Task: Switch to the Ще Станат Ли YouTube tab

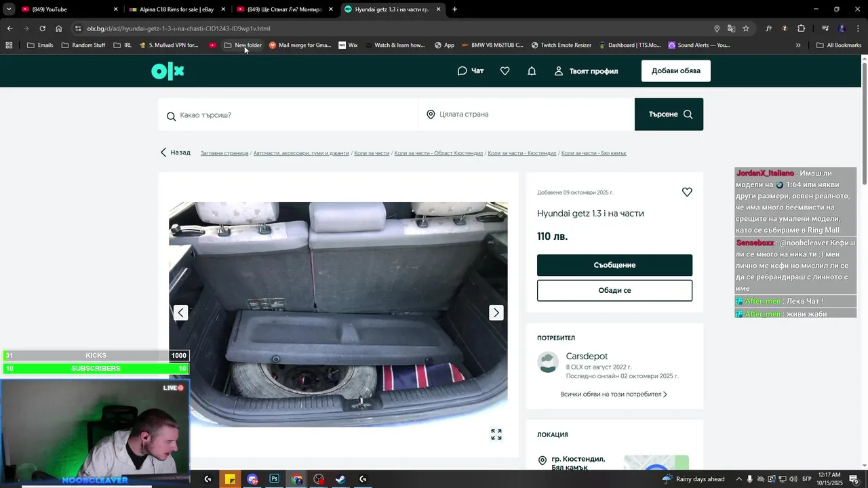Action: [285, 9]
